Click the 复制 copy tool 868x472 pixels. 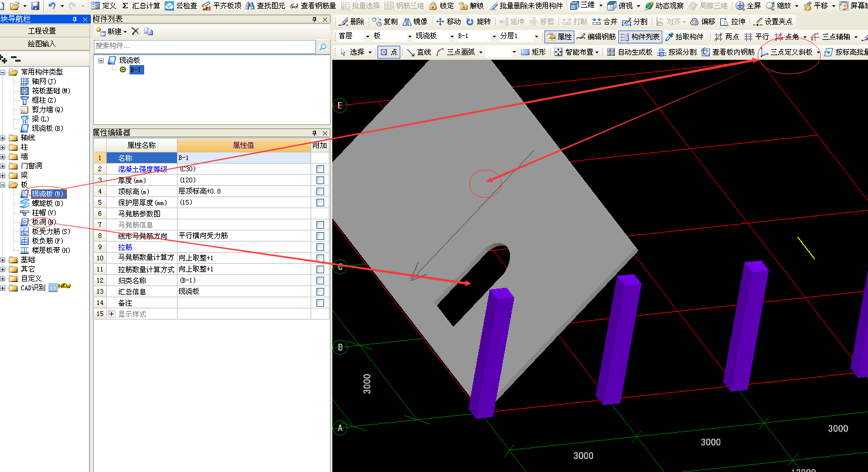coord(384,22)
